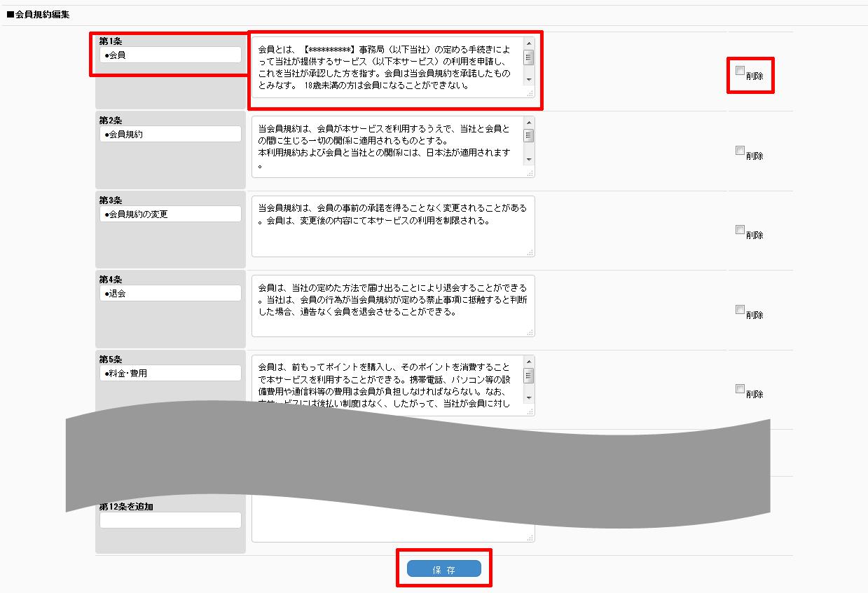Click scroll down arrow in 第5条 text area
This screenshot has height=593, width=868.
tap(529, 398)
